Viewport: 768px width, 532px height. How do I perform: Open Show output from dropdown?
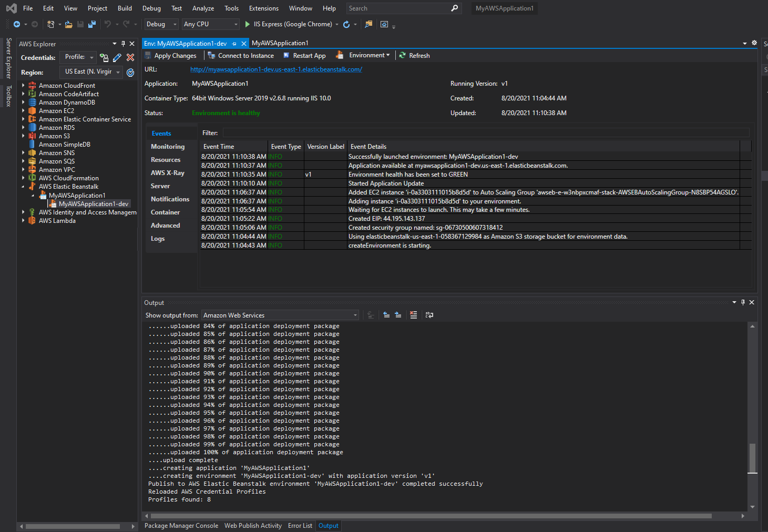point(280,315)
